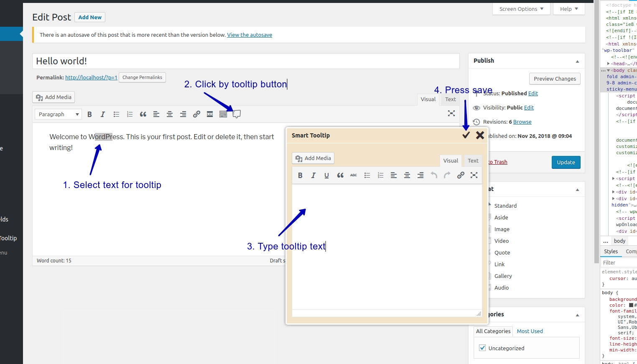Apply blockquote in main editor toolbar
The width and height of the screenshot is (637, 364).
(x=143, y=114)
